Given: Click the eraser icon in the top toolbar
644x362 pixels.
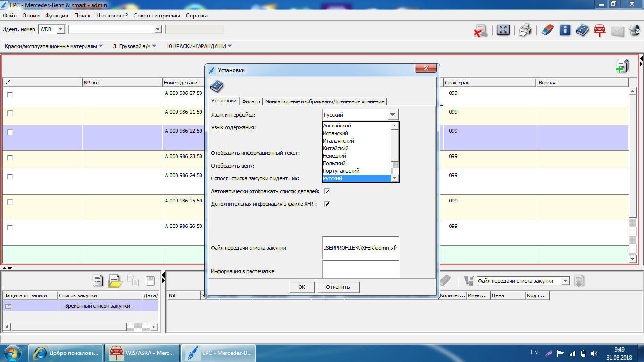Looking at the screenshot, I should tap(547, 30).
